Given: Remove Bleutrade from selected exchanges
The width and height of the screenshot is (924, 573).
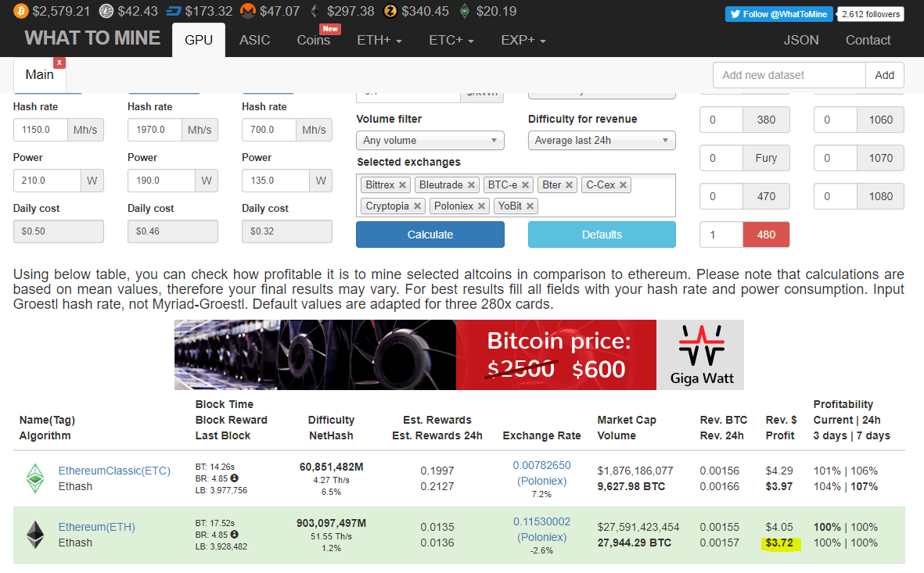Looking at the screenshot, I should 472,185.
